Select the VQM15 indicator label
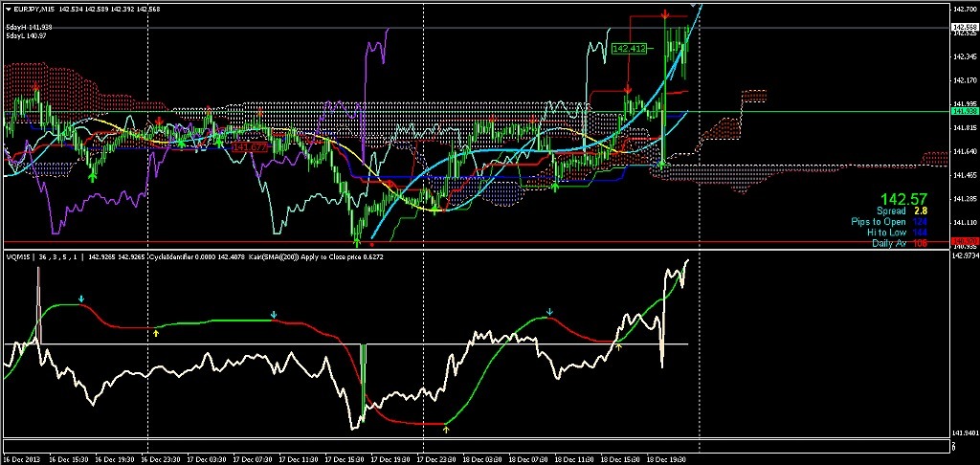The height and width of the screenshot is (465, 980). click(x=19, y=256)
